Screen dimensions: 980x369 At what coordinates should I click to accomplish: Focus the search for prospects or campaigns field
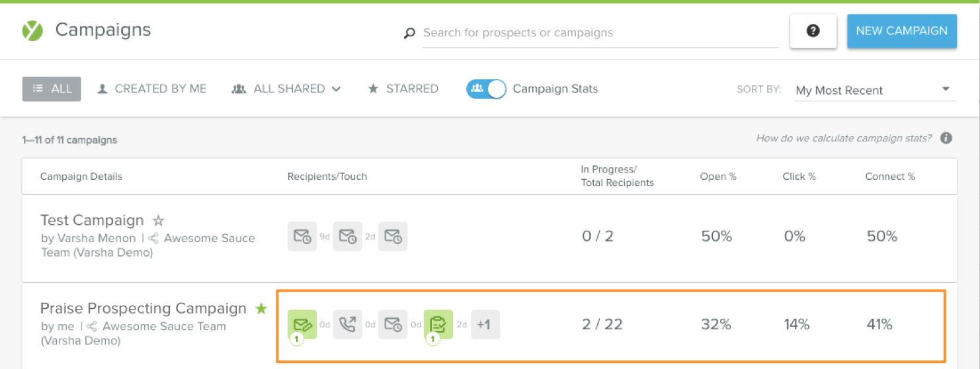(600, 33)
